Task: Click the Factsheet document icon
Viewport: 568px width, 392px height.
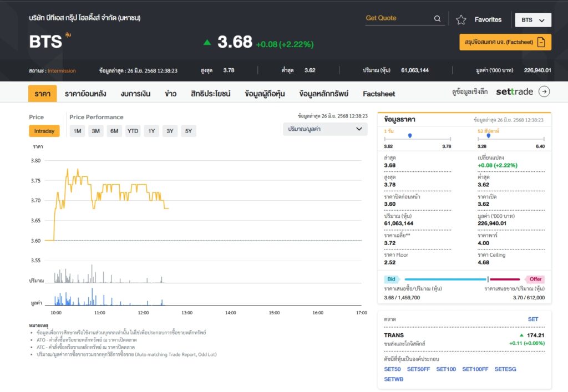Action: (541, 42)
